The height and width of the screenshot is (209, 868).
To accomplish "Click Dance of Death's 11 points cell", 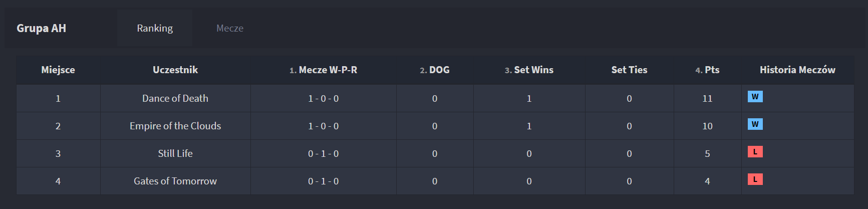I will click(x=707, y=98).
